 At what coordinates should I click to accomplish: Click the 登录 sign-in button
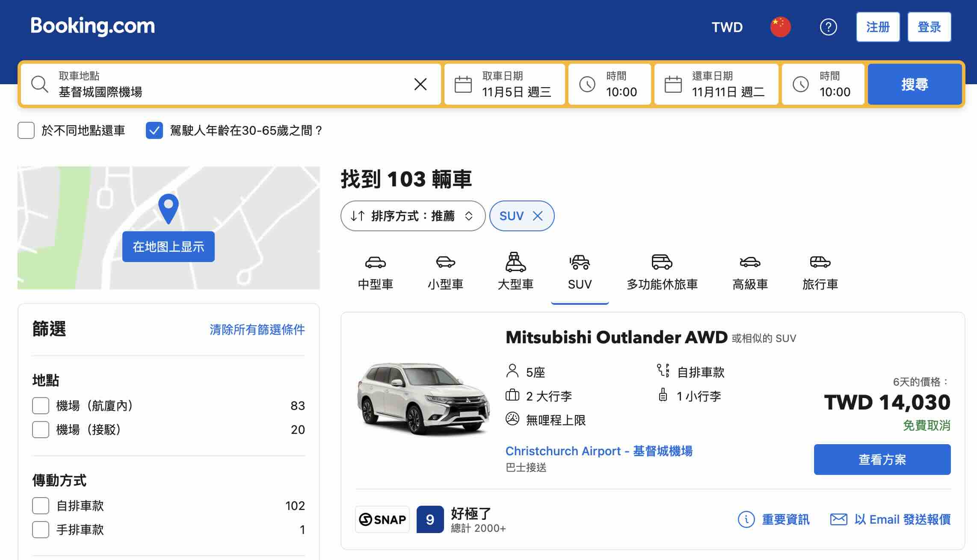click(x=929, y=27)
